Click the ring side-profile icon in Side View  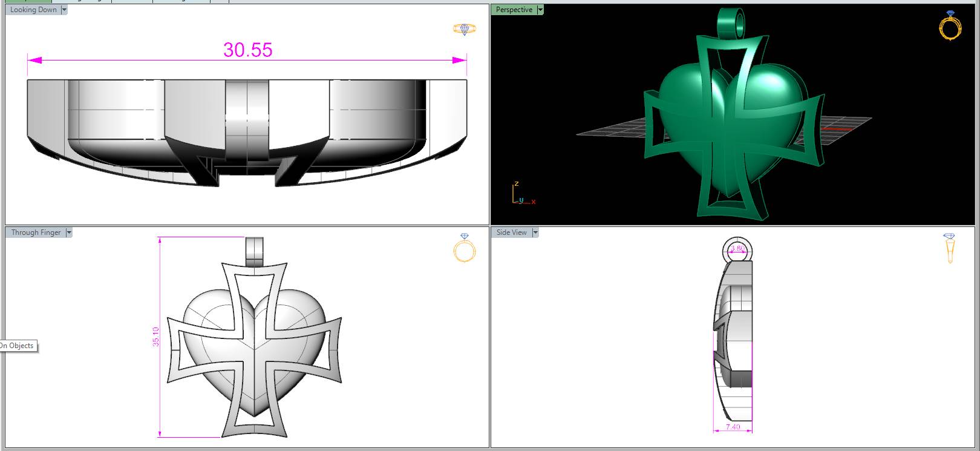[x=949, y=248]
